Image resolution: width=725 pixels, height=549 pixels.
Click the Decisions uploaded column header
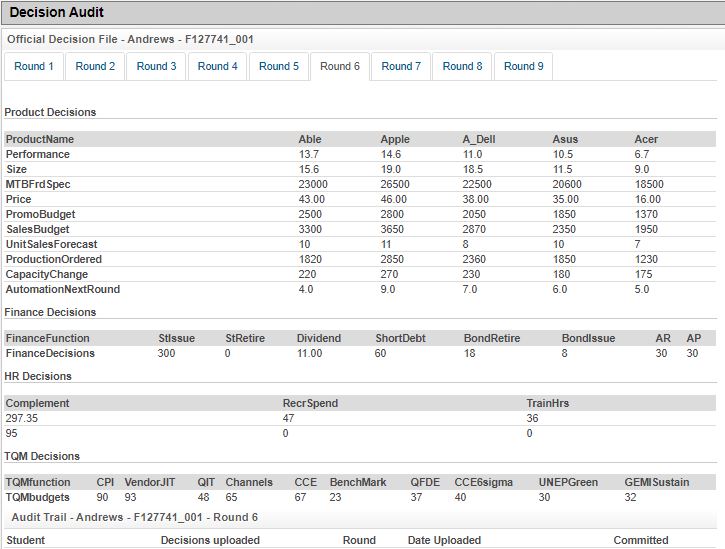click(210, 541)
